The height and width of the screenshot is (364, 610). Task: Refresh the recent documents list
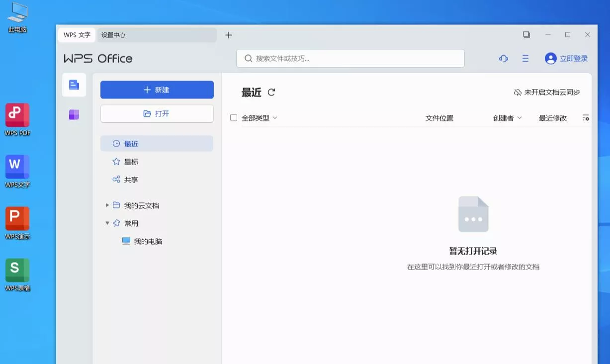pyautogui.click(x=271, y=92)
